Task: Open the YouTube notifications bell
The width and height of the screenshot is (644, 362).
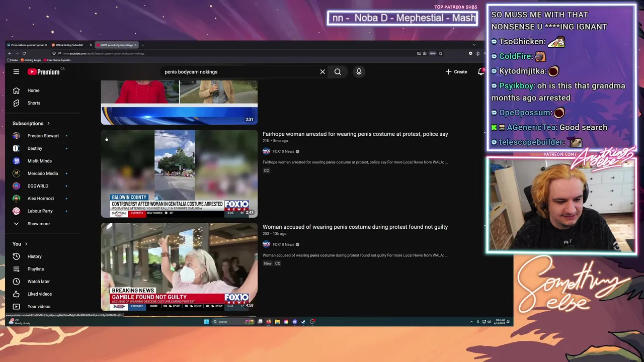Action: point(480,72)
